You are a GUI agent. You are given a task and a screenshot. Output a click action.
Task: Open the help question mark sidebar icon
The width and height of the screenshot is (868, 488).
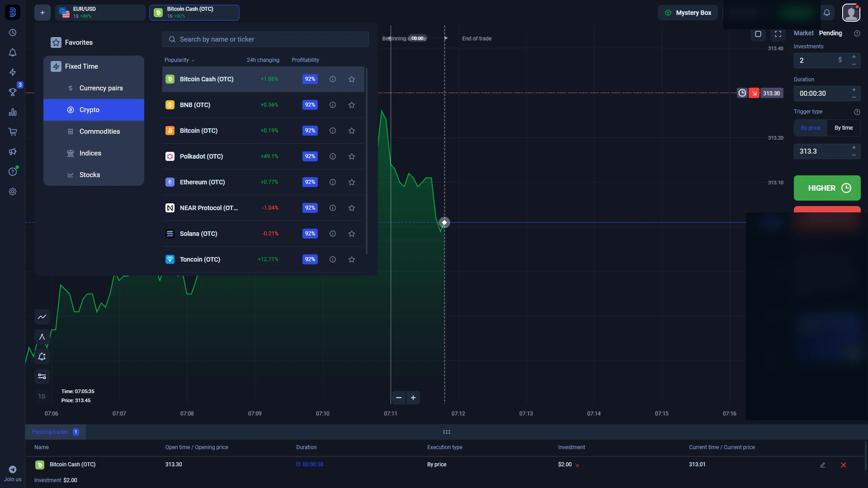tap(13, 172)
